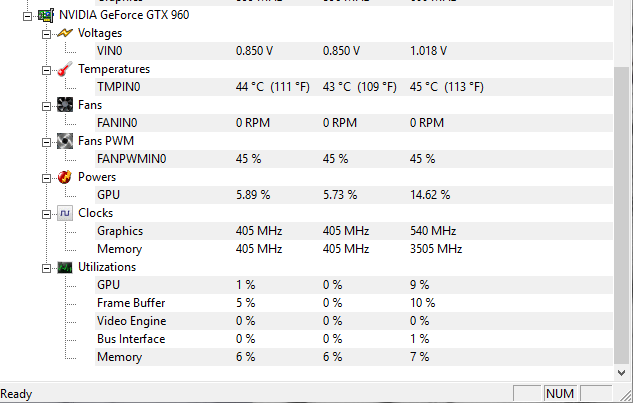
Task: Click the Temperatures thermometer icon
Action: pyautogui.click(x=65, y=69)
